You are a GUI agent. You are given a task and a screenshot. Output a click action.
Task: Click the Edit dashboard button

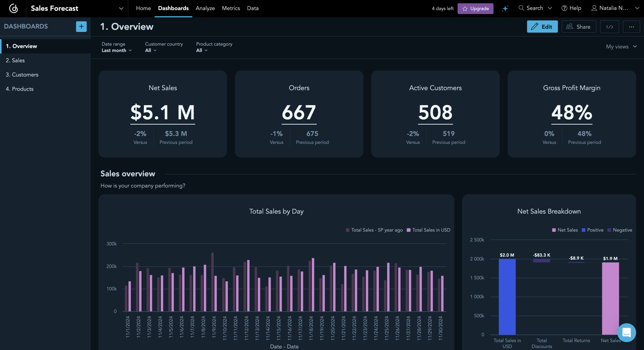click(x=542, y=27)
